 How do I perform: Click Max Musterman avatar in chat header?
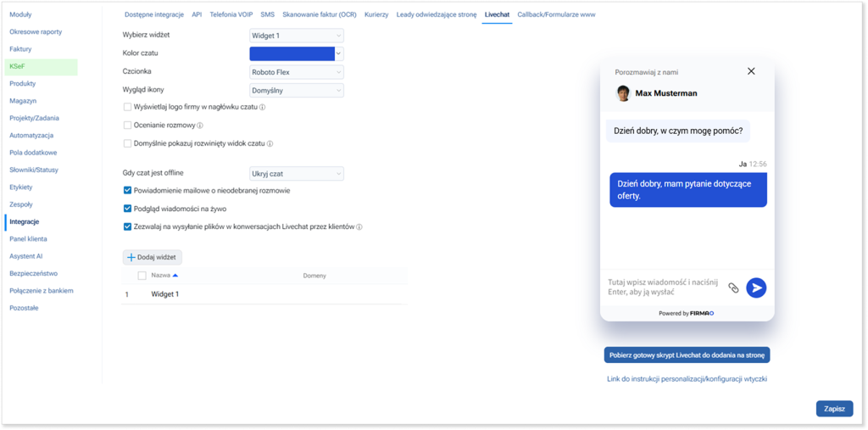tap(623, 93)
